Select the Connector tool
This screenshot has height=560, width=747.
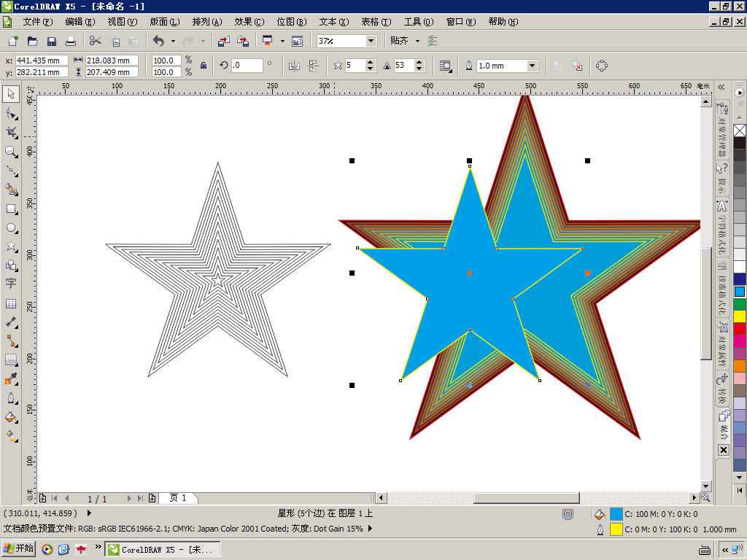coord(12,341)
